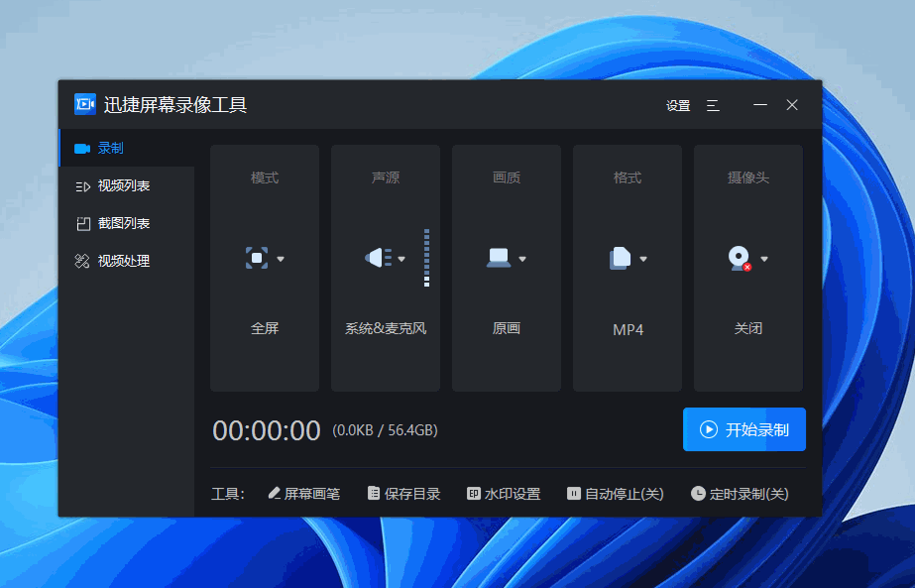Click the 全屏 mode label
915x588 pixels.
[265, 328]
